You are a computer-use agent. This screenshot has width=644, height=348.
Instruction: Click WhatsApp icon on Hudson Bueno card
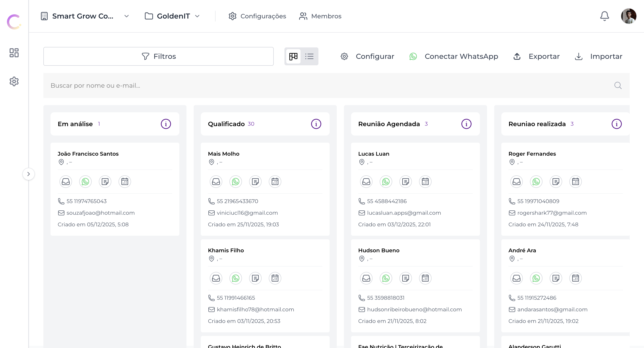click(x=386, y=278)
